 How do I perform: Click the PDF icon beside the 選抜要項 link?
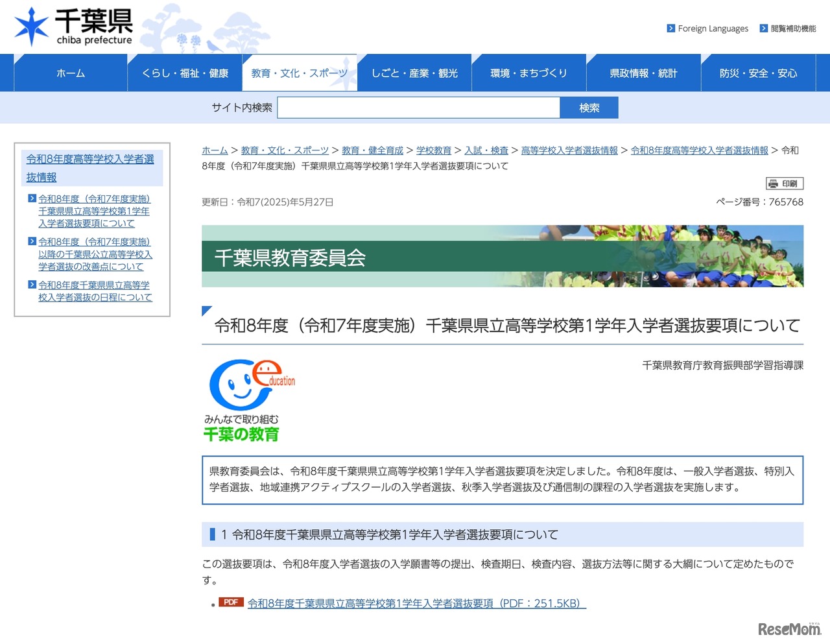tap(231, 602)
